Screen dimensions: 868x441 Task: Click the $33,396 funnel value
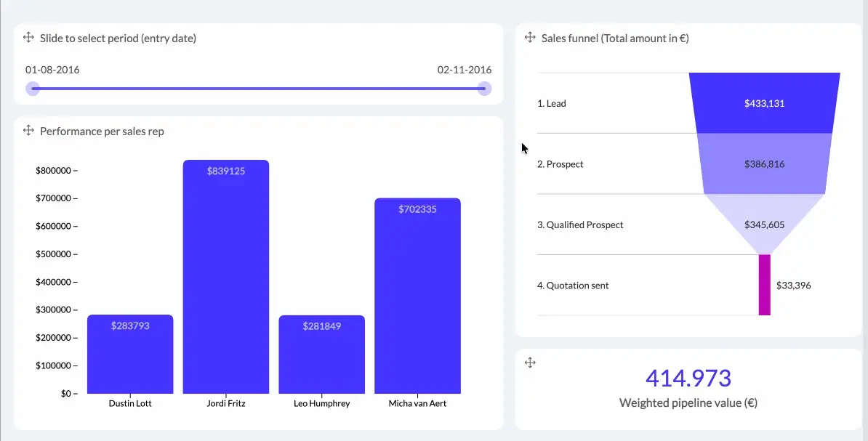tap(793, 286)
